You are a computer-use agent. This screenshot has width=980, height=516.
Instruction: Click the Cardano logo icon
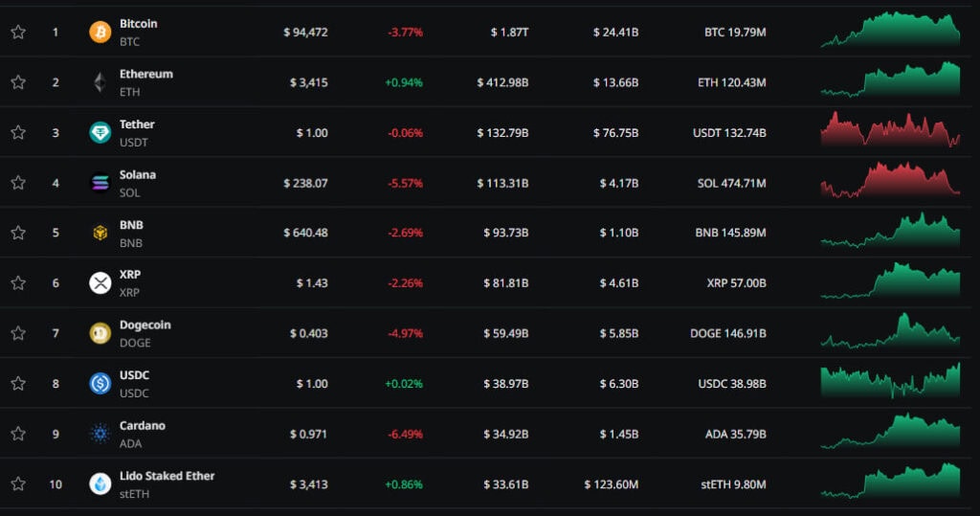tap(100, 434)
